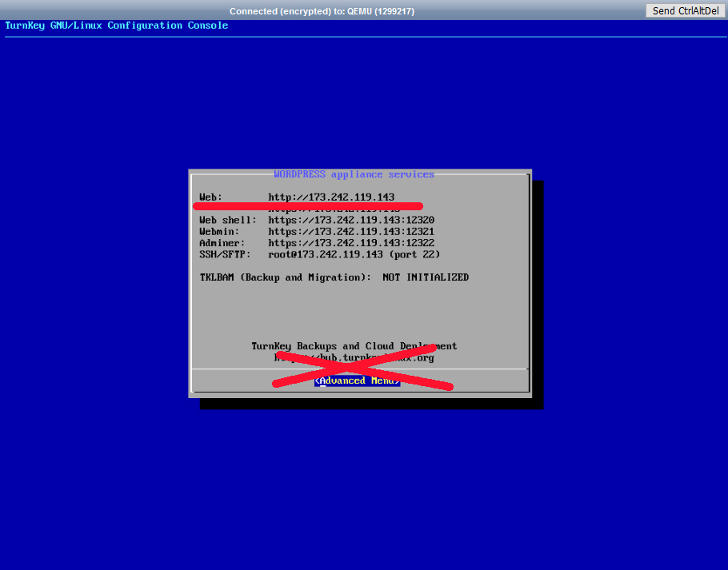Click the Connected (encrypted) to: QEMU status
Image resolution: width=728 pixels, height=570 pixels.
pos(322,11)
